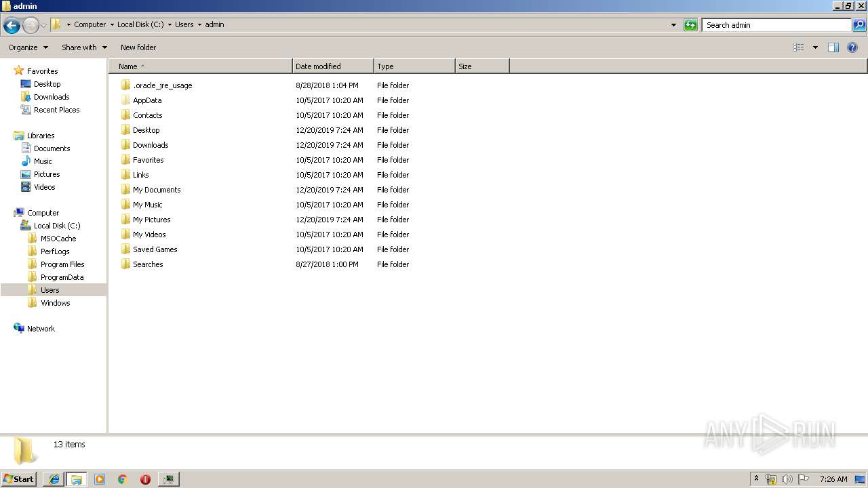The width and height of the screenshot is (868, 488).
Task: Show hidden tray icons arrow
Action: [756, 479]
